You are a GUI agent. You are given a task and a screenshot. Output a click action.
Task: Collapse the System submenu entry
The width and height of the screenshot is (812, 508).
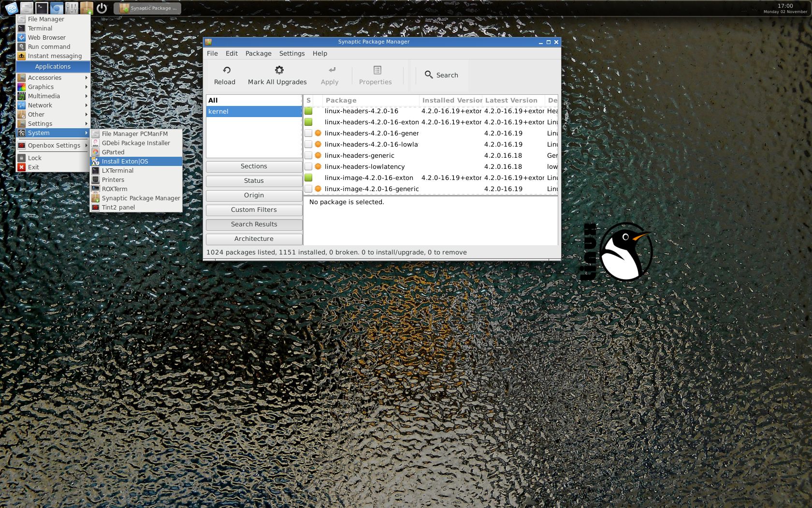tap(53, 133)
